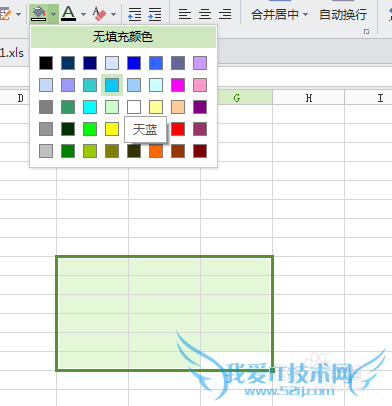This screenshot has width=392, height=406.
Task: Pick the olive swatch in bottom row
Action: [112, 151]
